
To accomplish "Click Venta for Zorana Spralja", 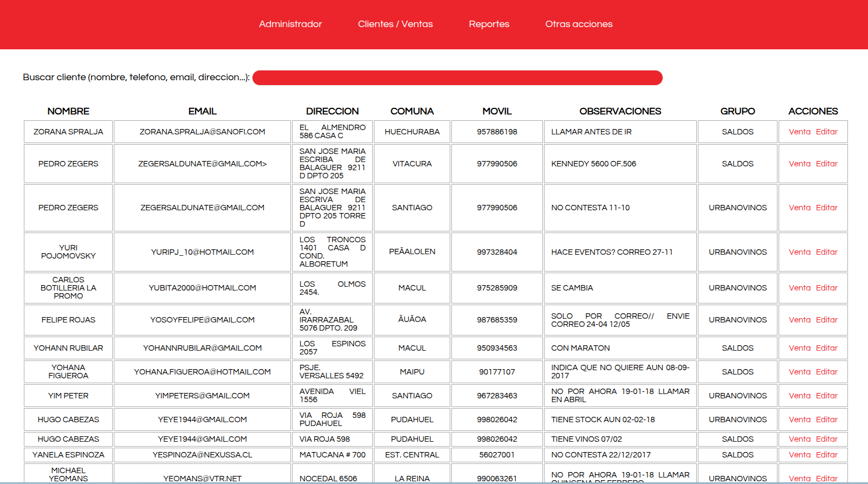I will tap(799, 132).
